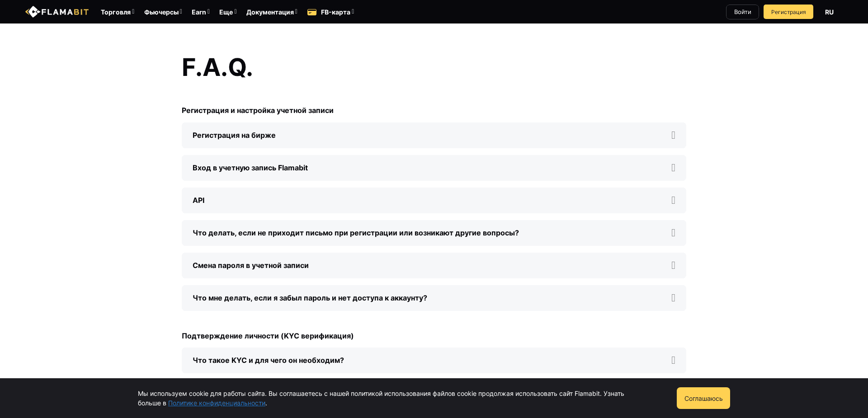Expand the Еще navigation menu
Image resolution: width=868 pixels, height=418 pixels.
pyautogui.click(x=227, y=12)
